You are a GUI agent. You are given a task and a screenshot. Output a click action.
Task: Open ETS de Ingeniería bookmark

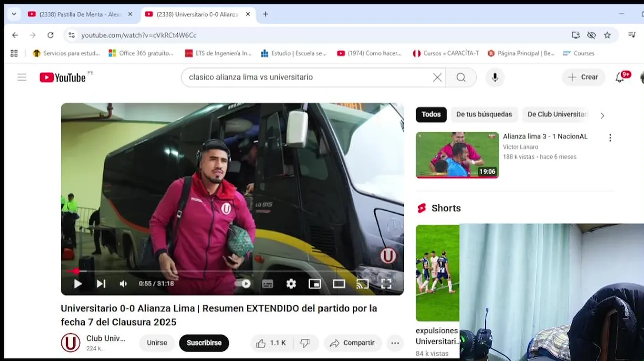coord(218,53)
